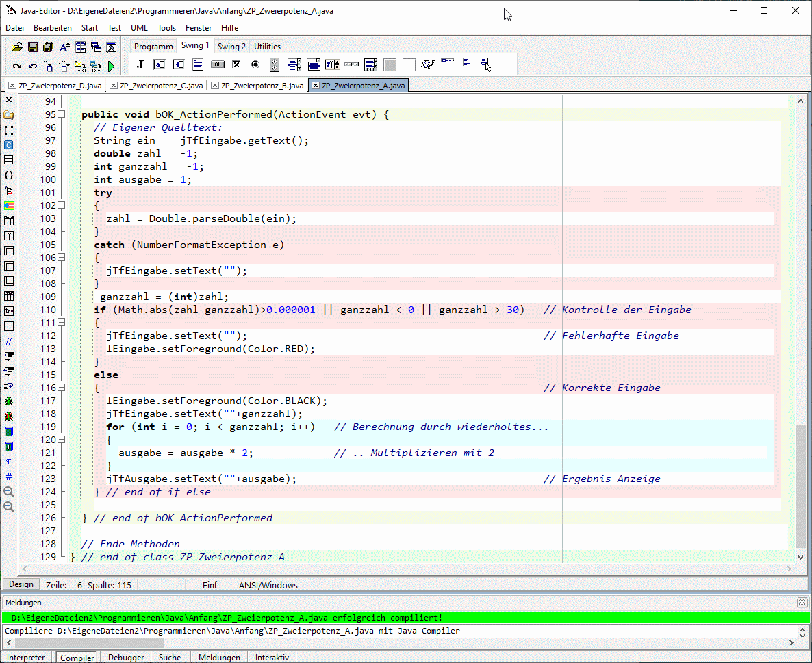Viewport: 812px width, 663px height.
Task: Select the OK JButton component icon
Action: tap(217, 64)
